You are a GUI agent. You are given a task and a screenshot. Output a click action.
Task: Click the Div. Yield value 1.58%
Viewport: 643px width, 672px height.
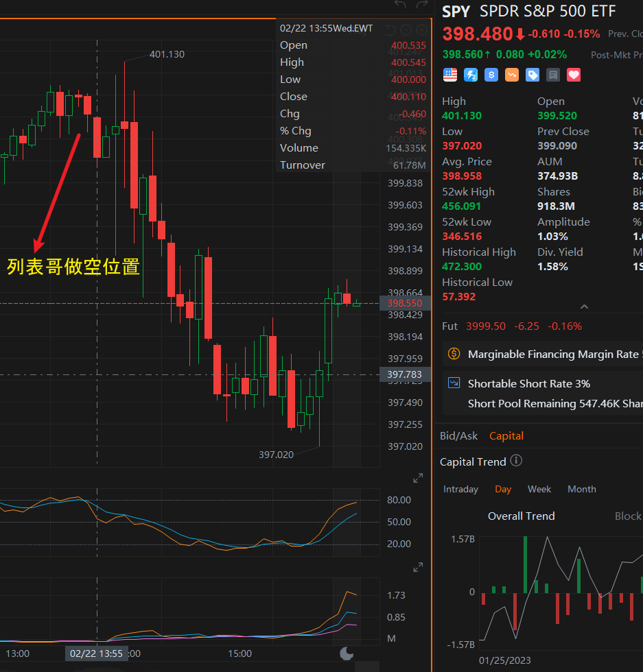point(552,267)
